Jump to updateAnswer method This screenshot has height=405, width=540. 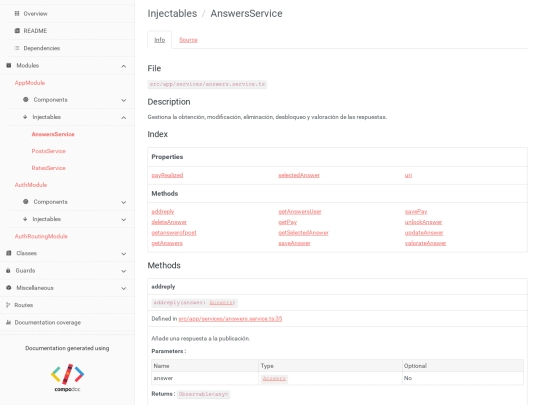pos(424,232)
